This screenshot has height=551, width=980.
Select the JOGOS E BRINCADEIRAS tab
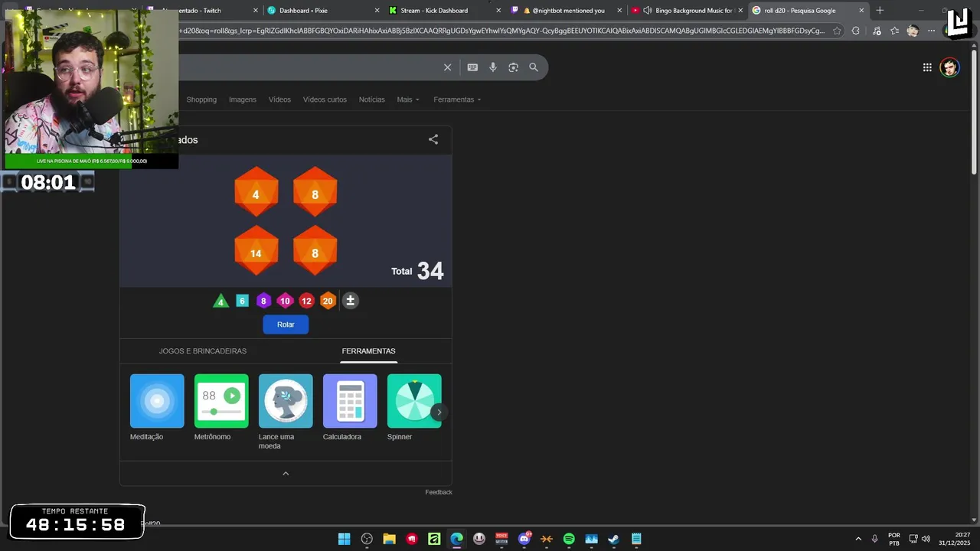pos(203,350)
